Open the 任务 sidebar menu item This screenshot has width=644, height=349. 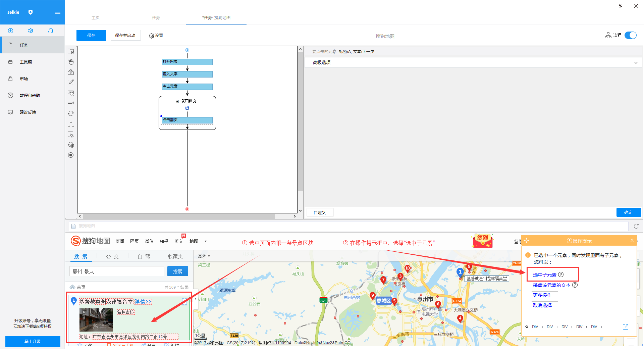pos(33,45)
